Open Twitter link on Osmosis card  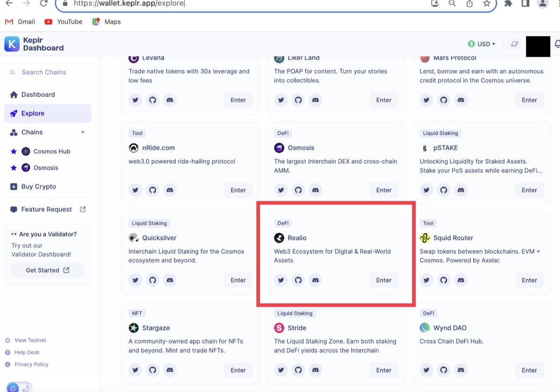(281, 190)
